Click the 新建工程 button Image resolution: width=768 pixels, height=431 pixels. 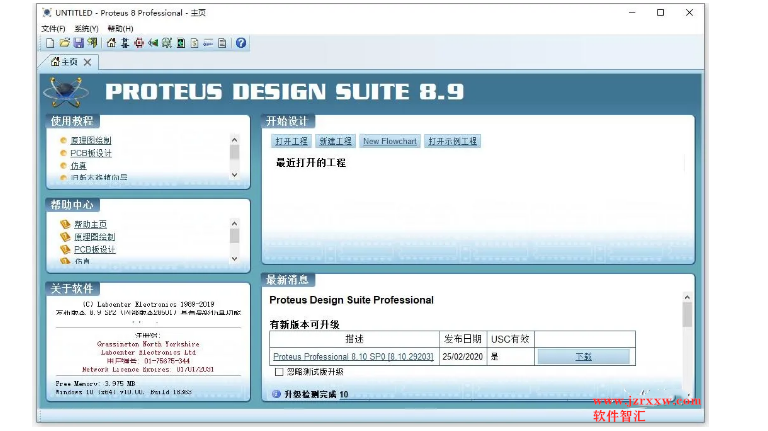coord(335,142)
